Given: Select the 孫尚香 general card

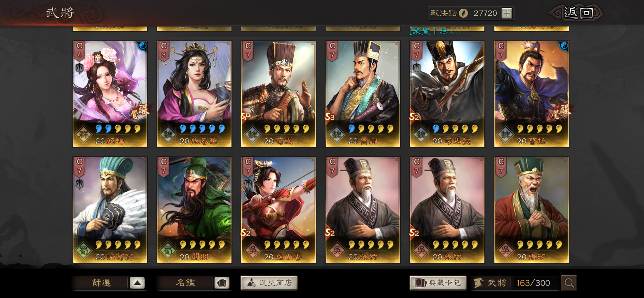Looking at the screenshot, I should pos(279,210).
